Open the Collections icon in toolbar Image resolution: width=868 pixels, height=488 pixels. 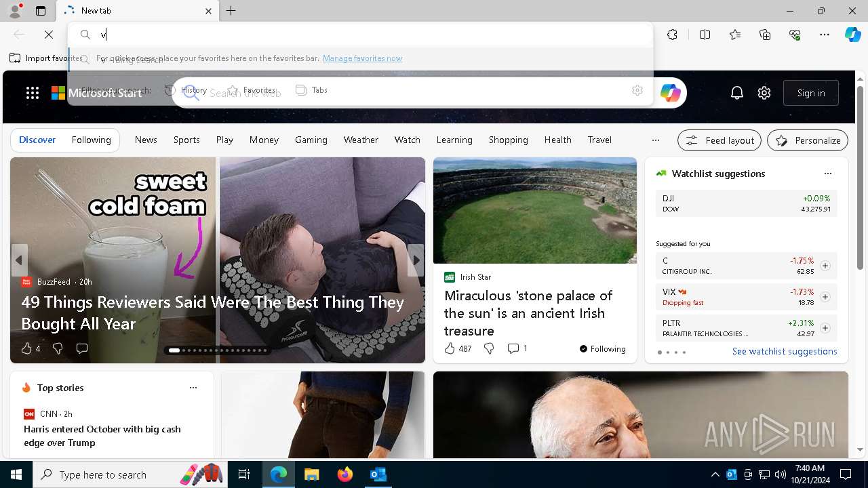[765, 35]
